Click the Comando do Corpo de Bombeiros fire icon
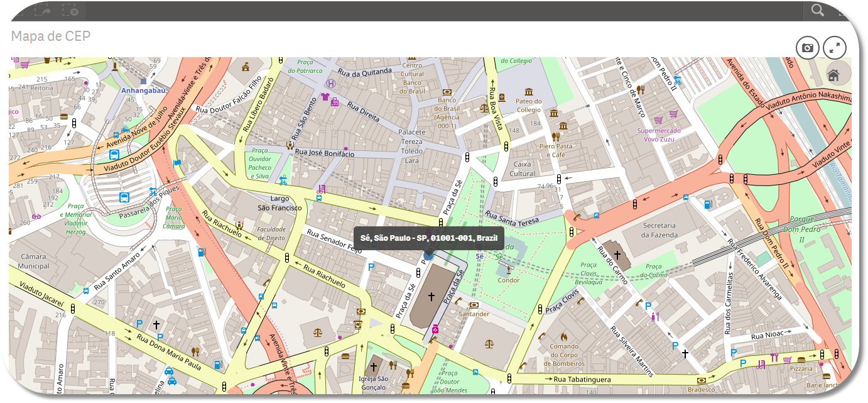The height and width of the screenshot is (403, 868). click(x=564, y=336)
